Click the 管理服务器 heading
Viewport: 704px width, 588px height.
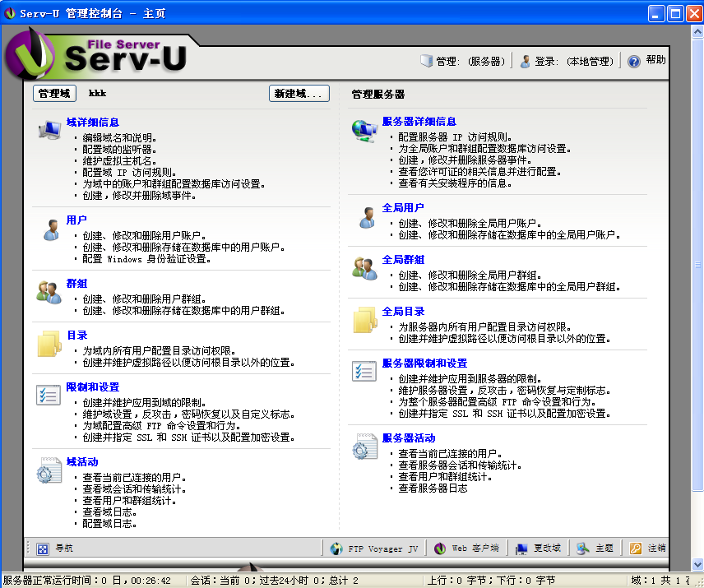378,95
